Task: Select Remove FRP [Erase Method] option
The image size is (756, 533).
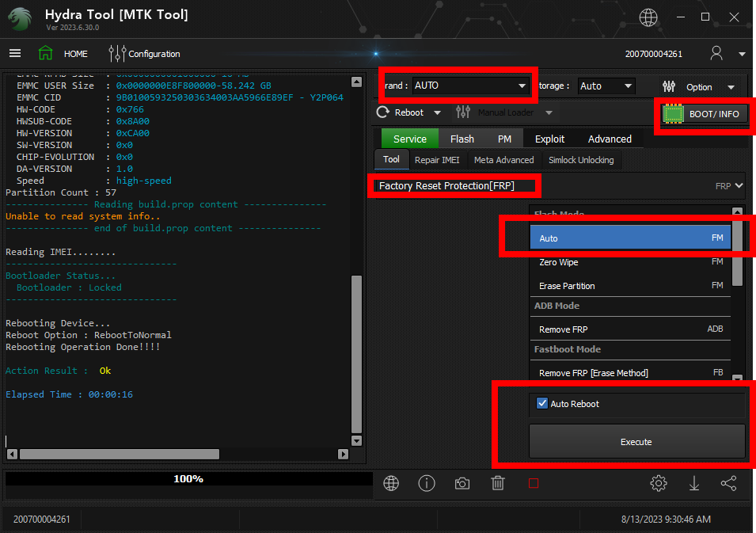Action: pyautogui.click(x=630, y=373)
